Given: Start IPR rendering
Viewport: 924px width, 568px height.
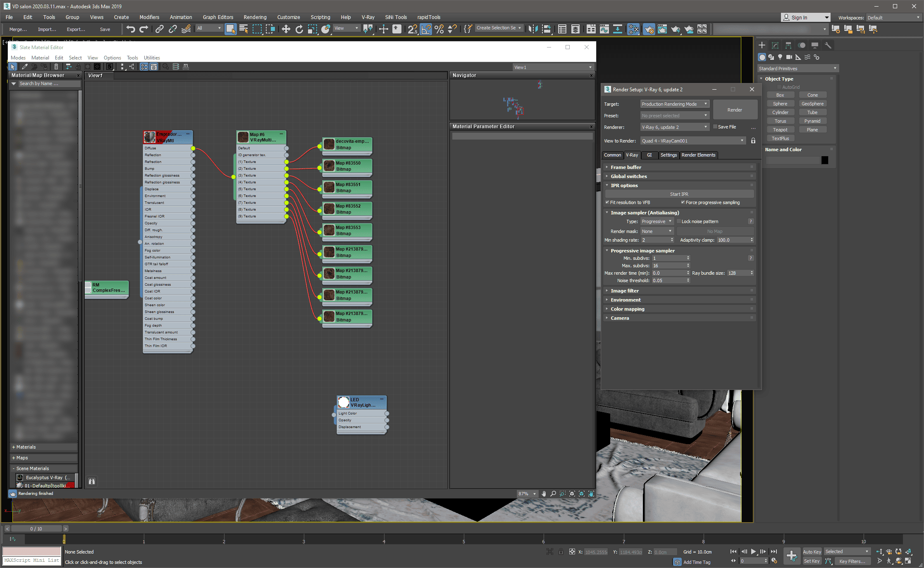Looking at the screenshot, I should (679, 194).
